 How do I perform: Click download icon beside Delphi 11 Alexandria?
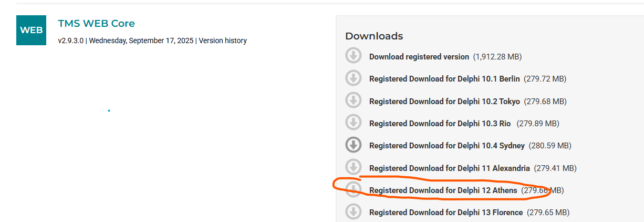[x=354, y=167]
